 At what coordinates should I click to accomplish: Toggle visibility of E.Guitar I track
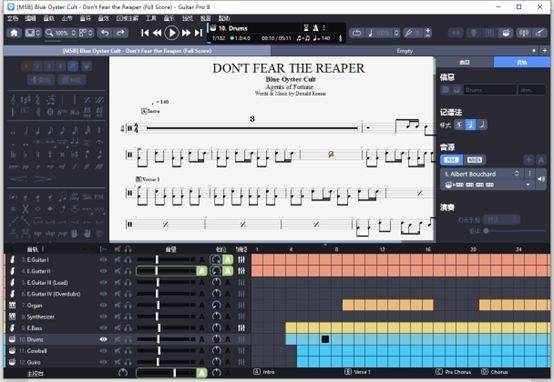click(x=103, y=260)
